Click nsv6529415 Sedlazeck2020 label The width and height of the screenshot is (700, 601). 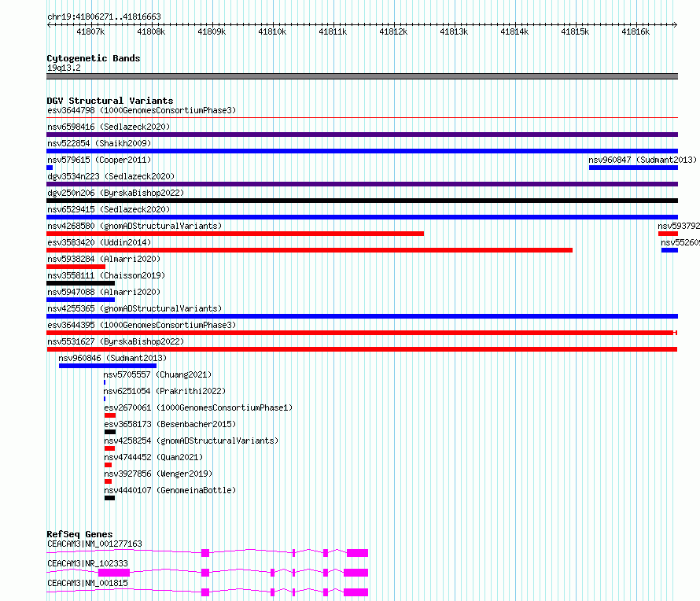[x=109, y=209]
